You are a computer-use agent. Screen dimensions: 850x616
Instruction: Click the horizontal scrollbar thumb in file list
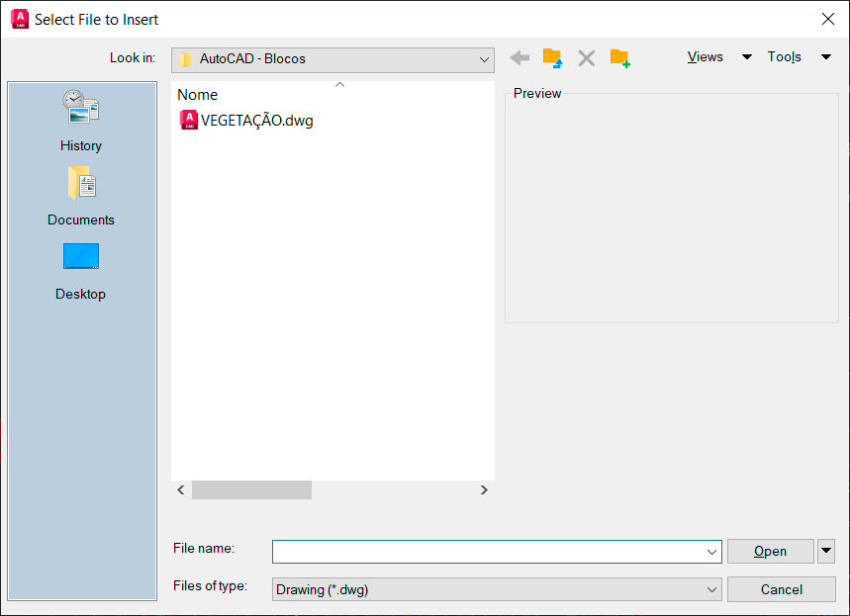click(x=251, y=489)
